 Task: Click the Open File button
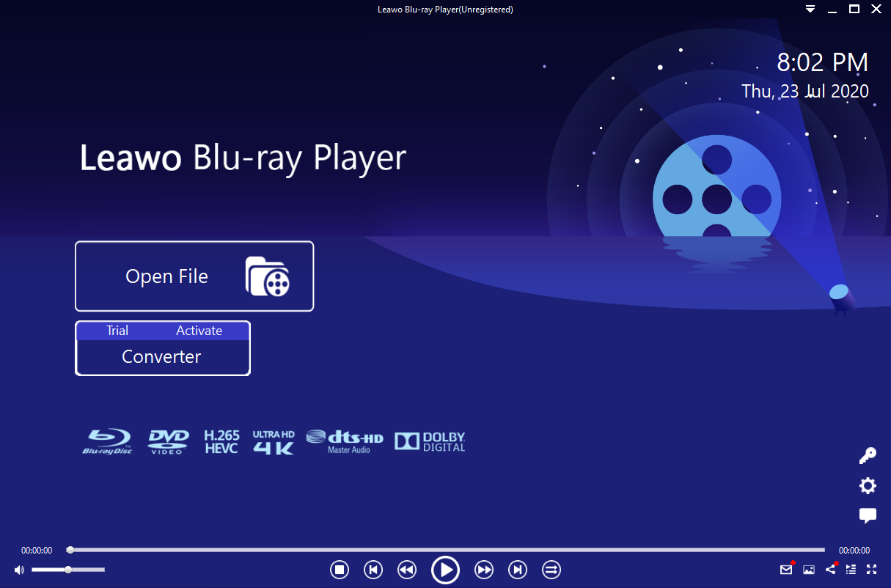click(194, 276)
